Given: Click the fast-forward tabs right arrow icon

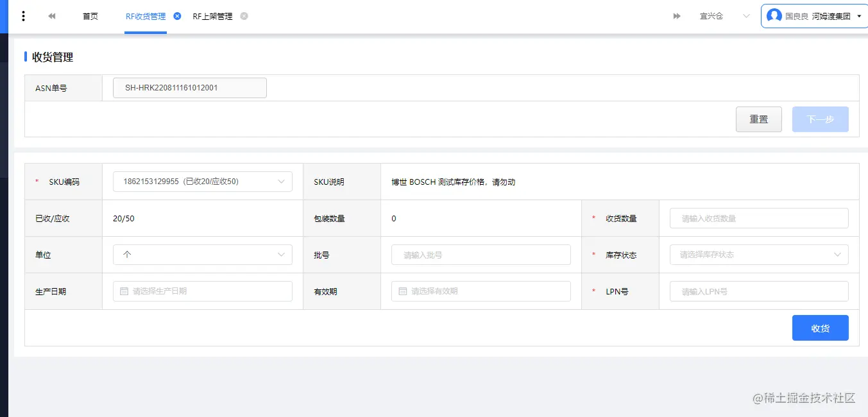Looking at the screenshot, I should pyautogui.click(x=677, y=16).
